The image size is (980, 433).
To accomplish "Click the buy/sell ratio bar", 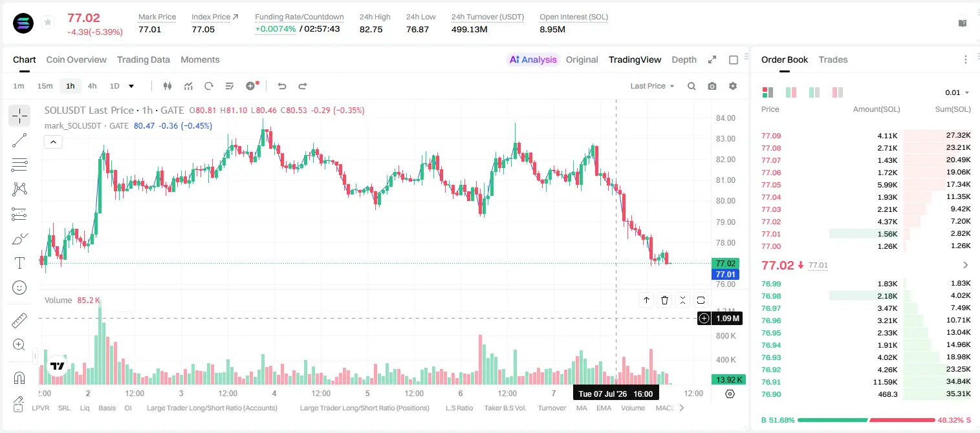I will pyautogui.click(x=866, y=420).
